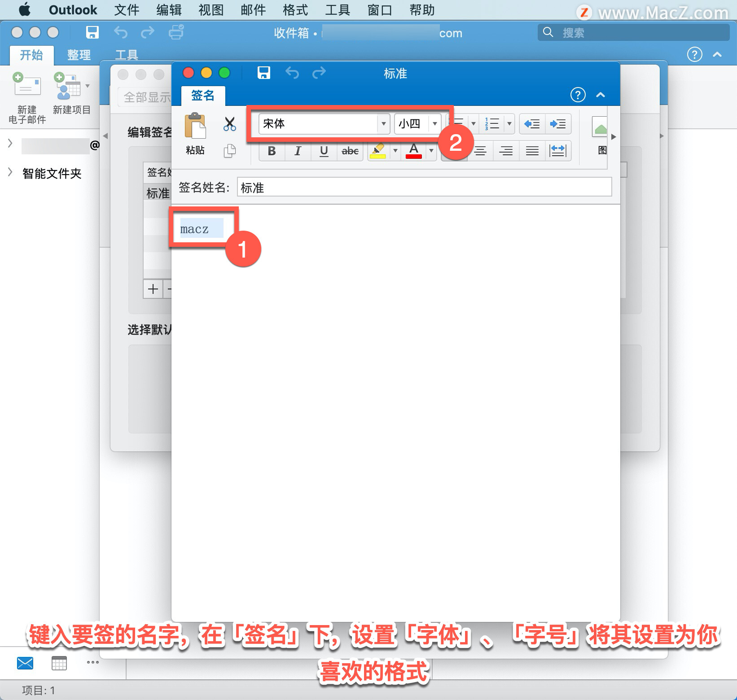Click the 签名姓名 name input field
The height and width of the screenshot is (700, 737).
tap(424, 187)
